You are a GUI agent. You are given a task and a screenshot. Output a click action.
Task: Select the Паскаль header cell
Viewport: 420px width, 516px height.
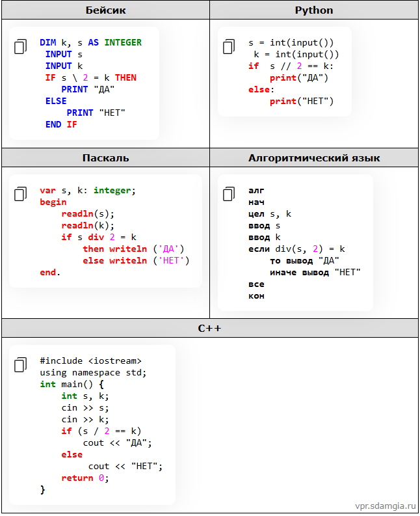(105, 157)
